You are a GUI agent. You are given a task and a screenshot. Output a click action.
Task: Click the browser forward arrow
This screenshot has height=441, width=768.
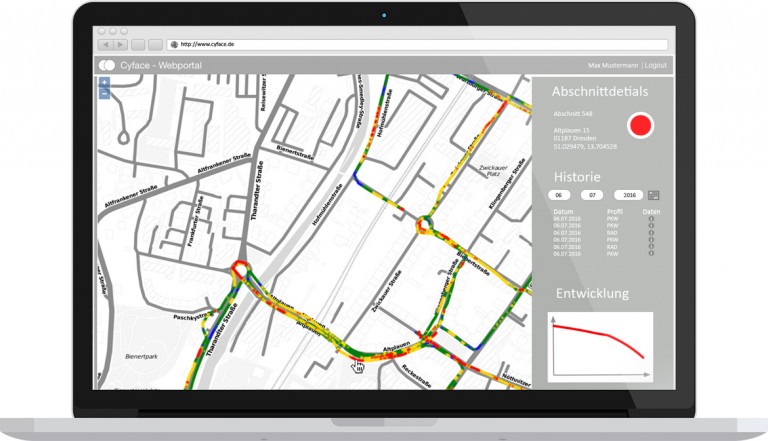120,45
